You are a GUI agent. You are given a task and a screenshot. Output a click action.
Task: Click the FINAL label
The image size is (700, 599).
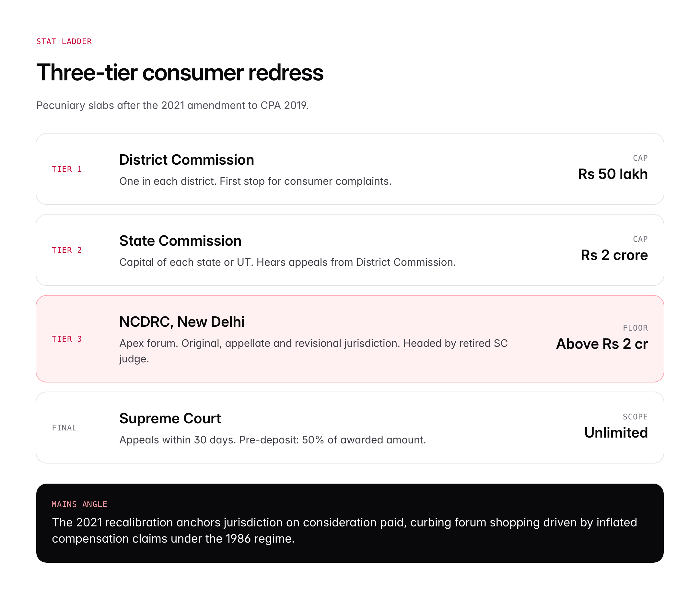click(x=64, y=428)
